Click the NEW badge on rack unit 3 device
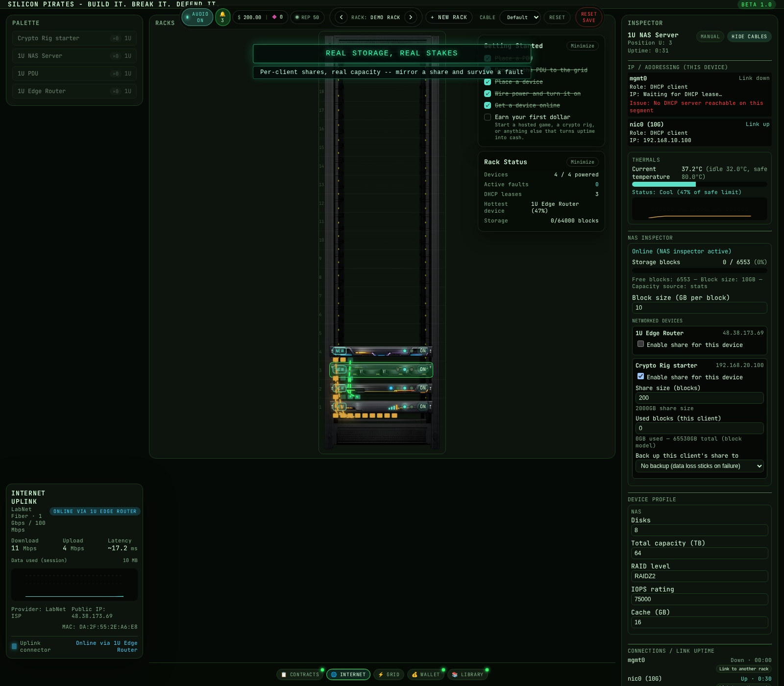784x686 pixels. pos(340,369)
